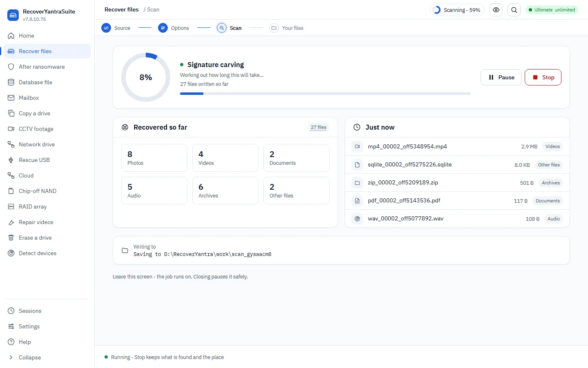Click the Videos tag on the mp4 row

[552, 146]
